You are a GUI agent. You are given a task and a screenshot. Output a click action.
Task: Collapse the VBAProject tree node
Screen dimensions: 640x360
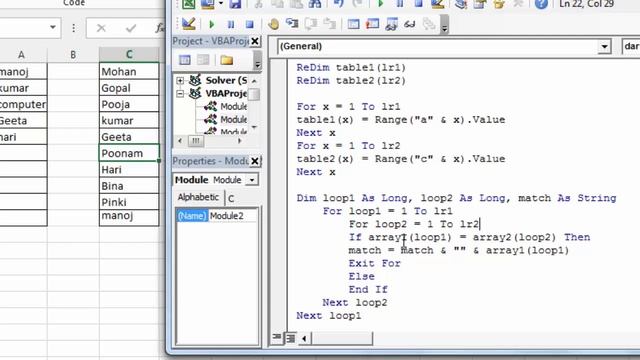[x=180, y=94]
